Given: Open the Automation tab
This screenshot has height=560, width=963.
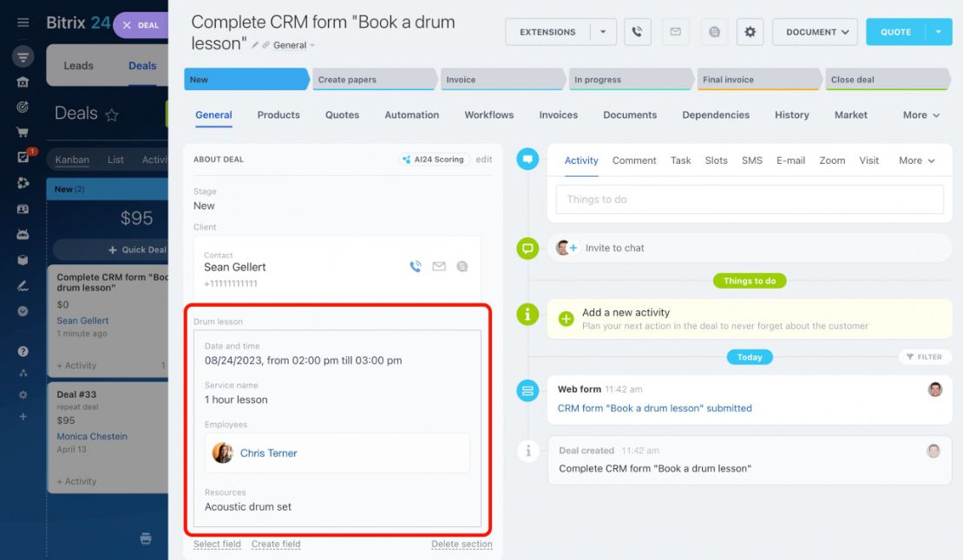Looking at the screenshot, I should pos(411,114).
